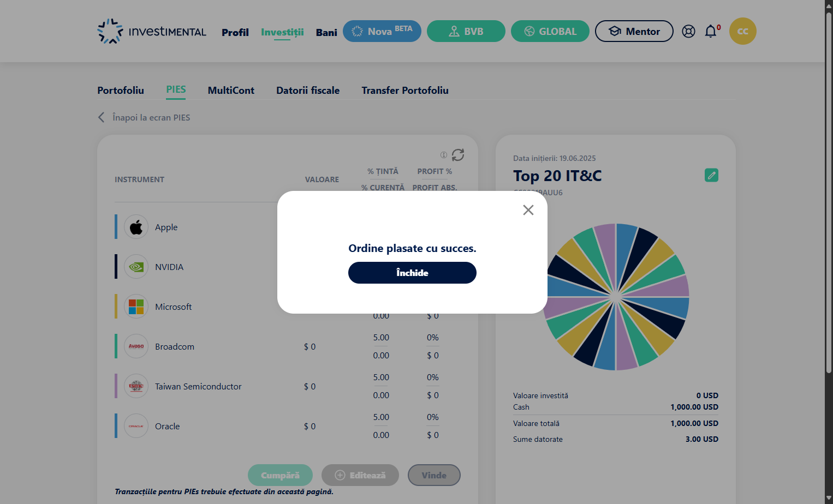Image resolution: width=833 pixels, height=504 pixels.
Task: Click the Microsoft logo icon
Action: click(136, 307)
